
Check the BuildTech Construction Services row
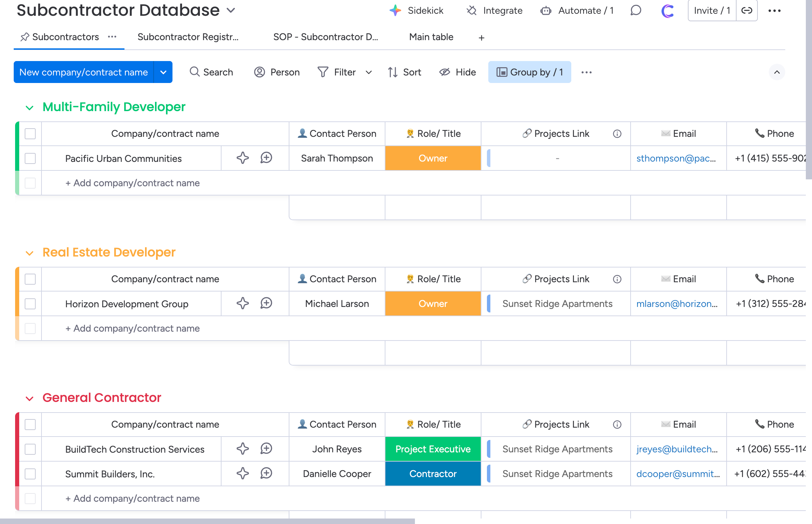click(x=30, y=449)
